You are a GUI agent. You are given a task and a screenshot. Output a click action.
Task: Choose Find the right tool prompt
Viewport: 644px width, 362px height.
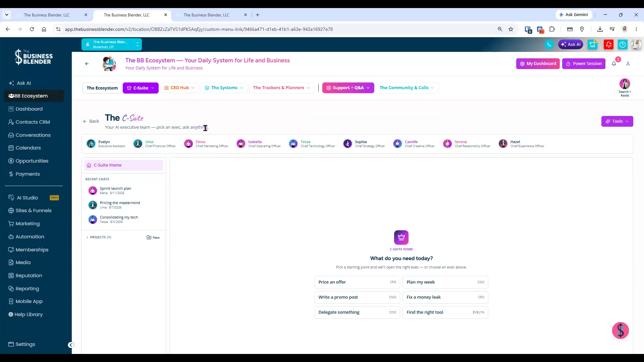[x=445, y=312]
